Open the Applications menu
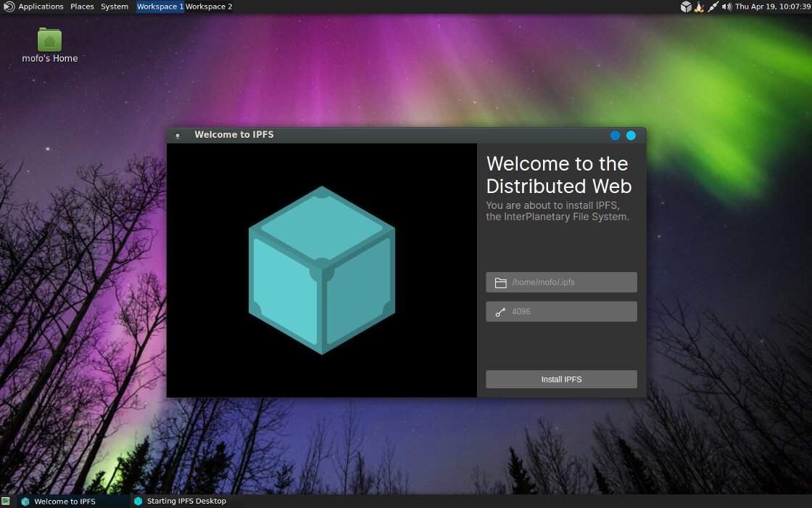The height and width of the screenshot is (508, 812). pos(41,7)
